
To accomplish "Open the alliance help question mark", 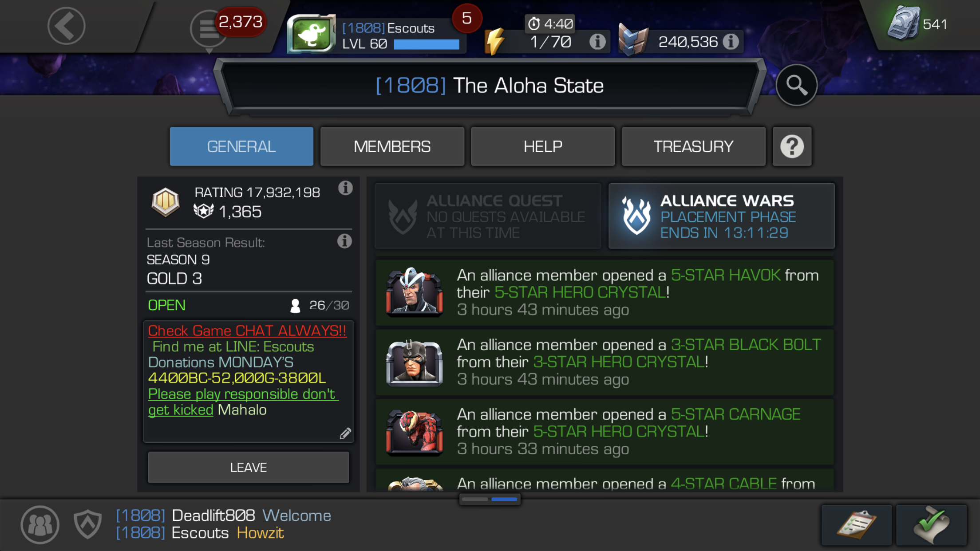I will (x=792, y=146).
